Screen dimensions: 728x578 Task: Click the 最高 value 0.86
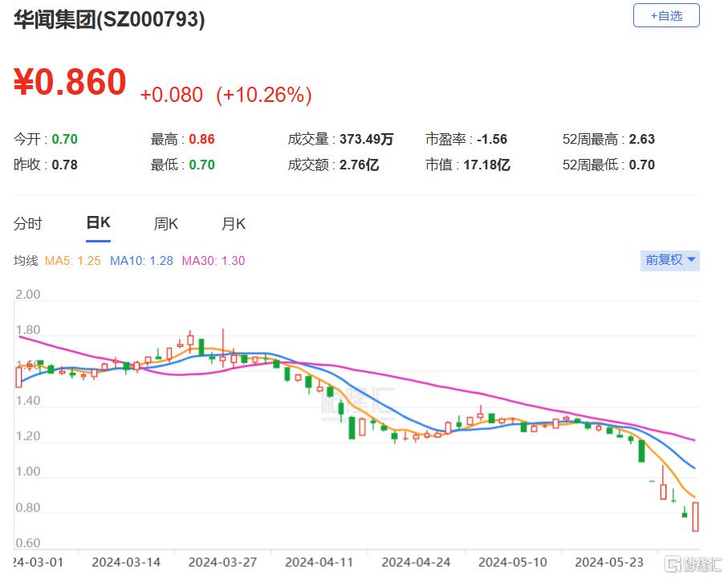[x=202, y=139]
